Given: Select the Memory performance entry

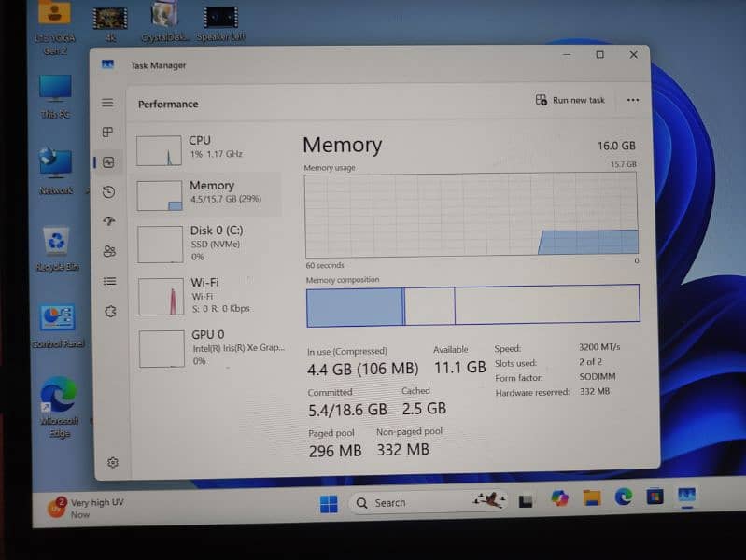Looking at the screenshot, I should click(208, 194).
